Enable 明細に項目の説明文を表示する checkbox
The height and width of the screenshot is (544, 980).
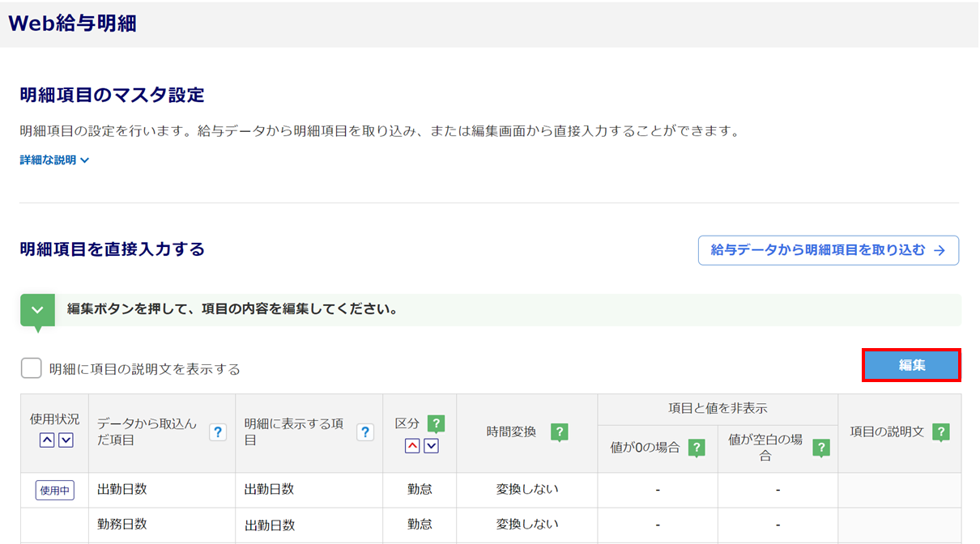point(32,368)
